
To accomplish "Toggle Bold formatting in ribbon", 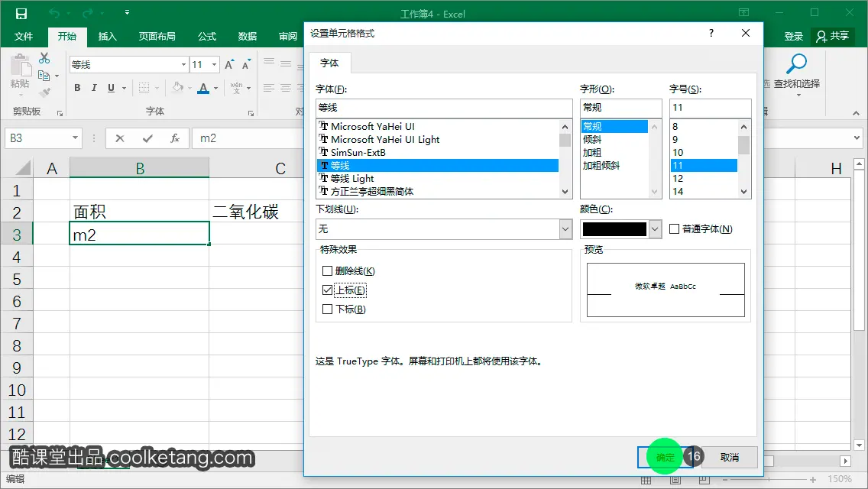I will 77,88.
